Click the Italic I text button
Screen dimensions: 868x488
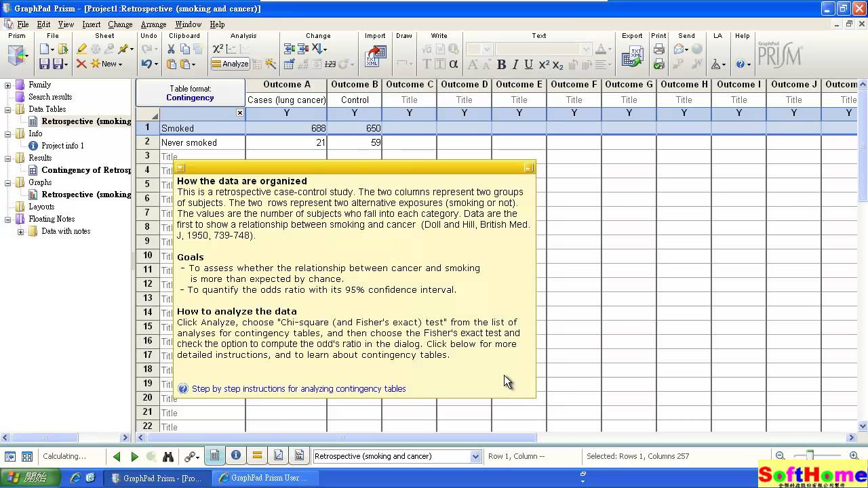point(515,65)
